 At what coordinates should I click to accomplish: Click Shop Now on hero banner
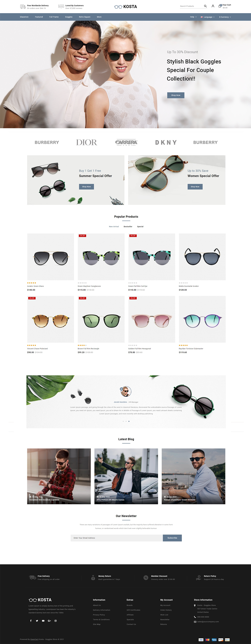pos(176,95)
